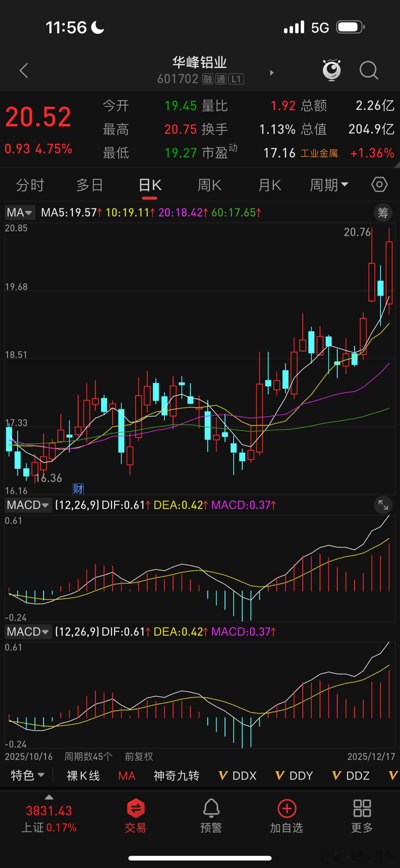Select 裸K线 chart mode

[x=83, y=776]
